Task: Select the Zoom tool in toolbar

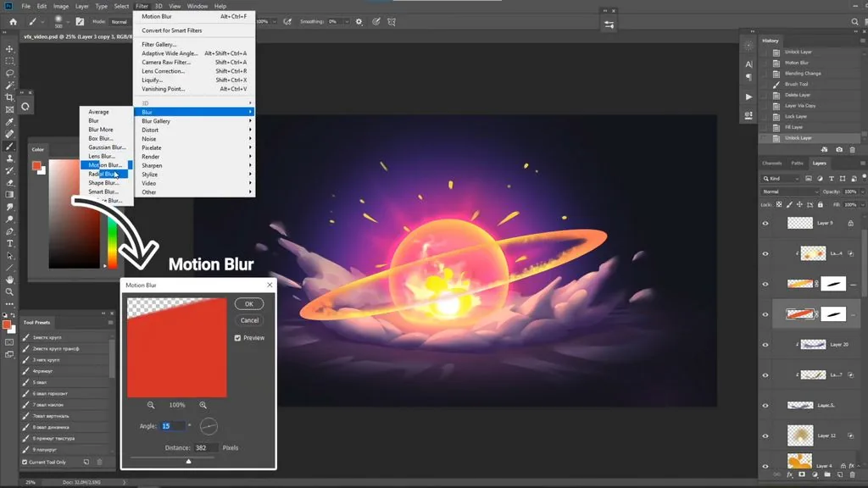Action: point(9,292)
